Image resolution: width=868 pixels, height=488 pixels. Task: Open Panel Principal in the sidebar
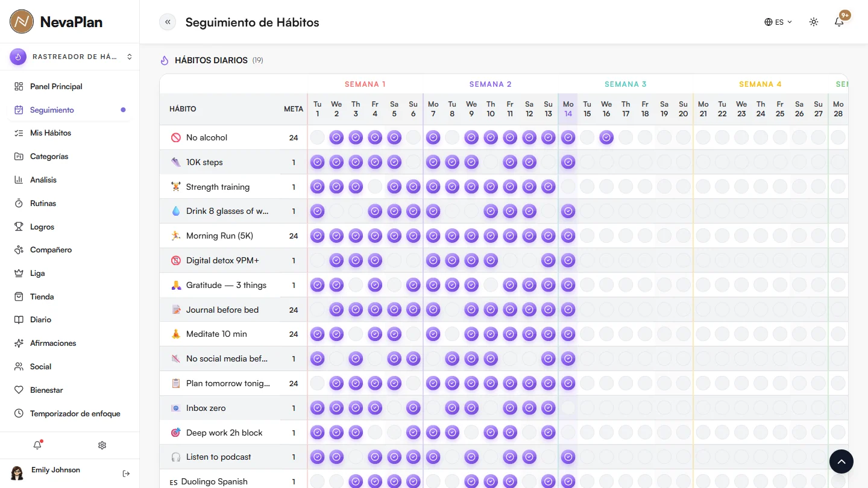click(x=69, y=86)
